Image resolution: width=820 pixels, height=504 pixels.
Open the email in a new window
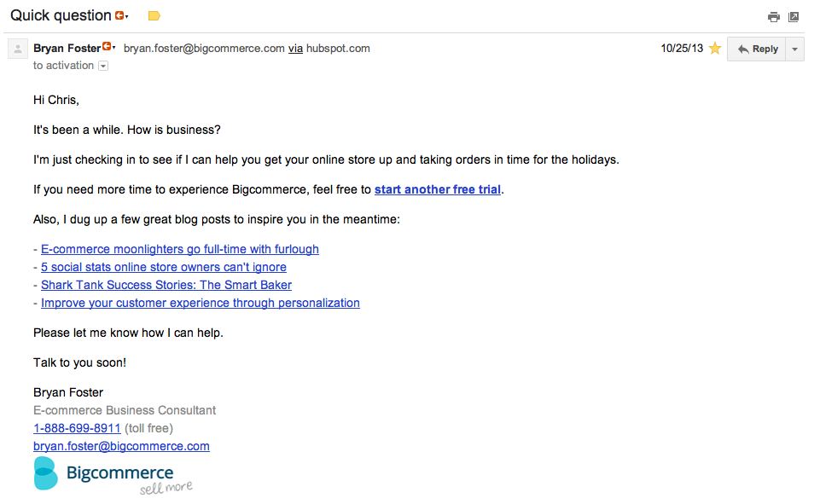(794, 16)
